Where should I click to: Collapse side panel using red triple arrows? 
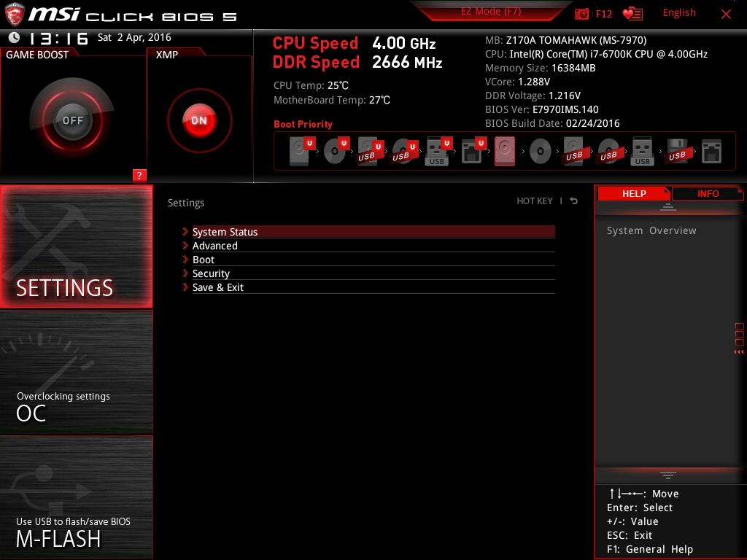(739, 352)
